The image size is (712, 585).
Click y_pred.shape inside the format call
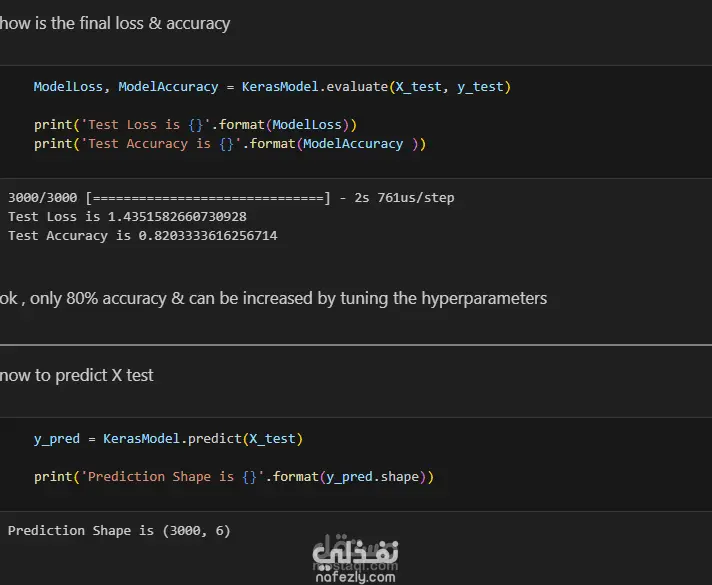point(373,477)
